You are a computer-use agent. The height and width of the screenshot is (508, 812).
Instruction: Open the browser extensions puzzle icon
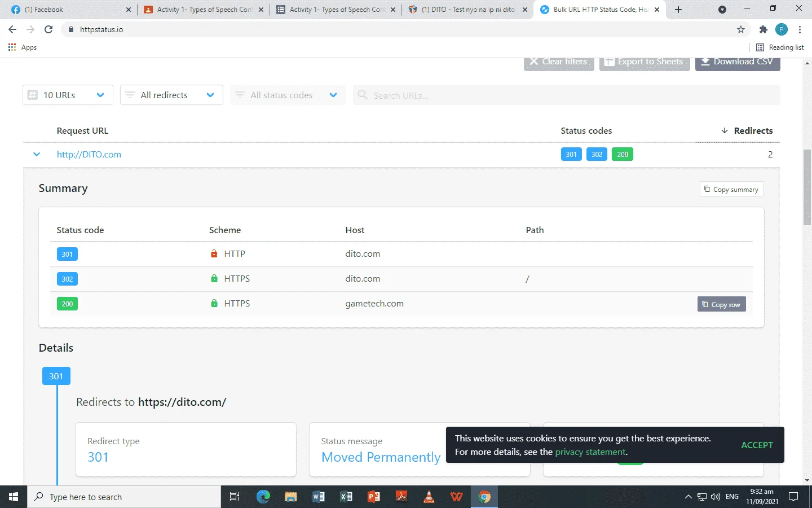coord(763,29)
